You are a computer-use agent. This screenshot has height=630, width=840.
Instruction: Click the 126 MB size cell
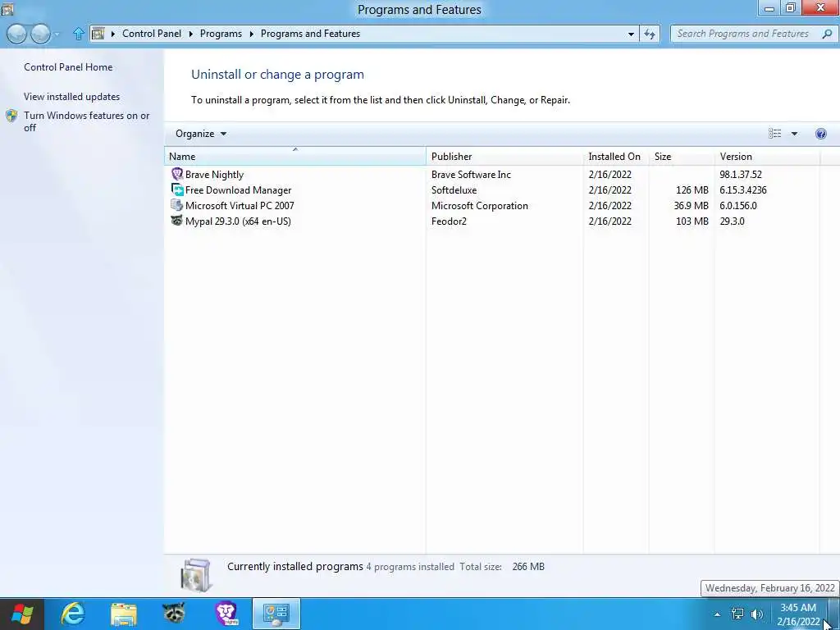click(x=692, y=190)
